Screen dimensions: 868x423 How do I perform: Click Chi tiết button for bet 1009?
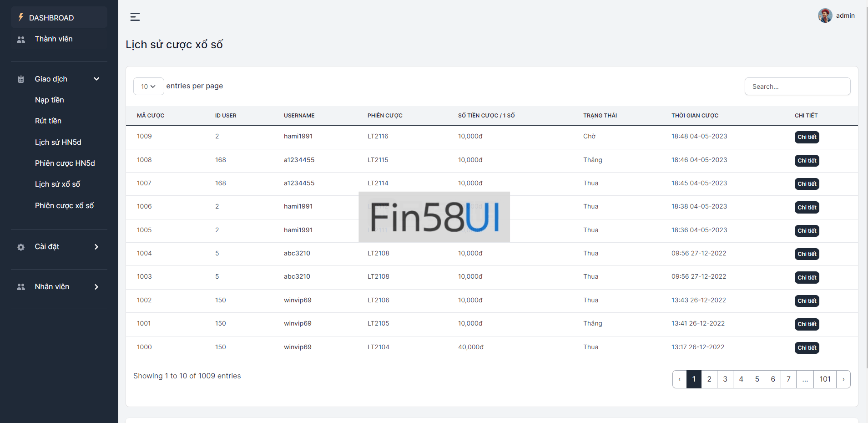coord(807,137)
